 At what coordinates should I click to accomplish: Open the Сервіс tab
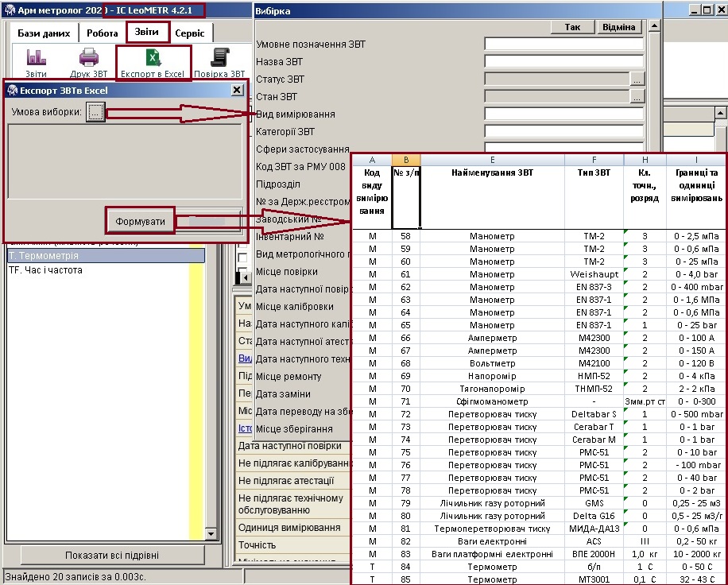click(x=189, y=33)
